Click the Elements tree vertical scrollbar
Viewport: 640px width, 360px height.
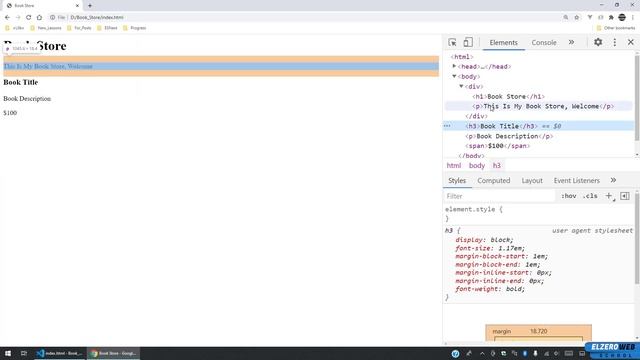click(x=637, y=98)
